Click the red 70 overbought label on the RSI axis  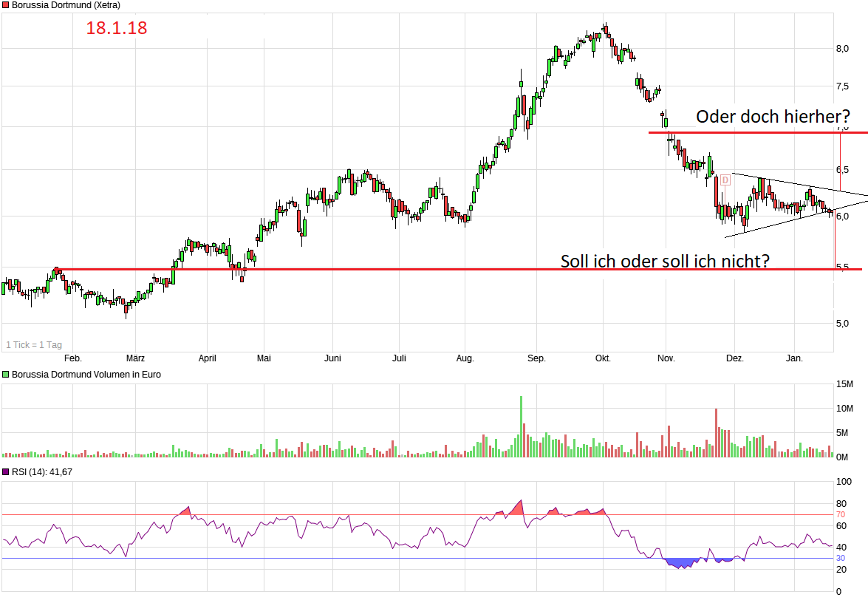tap(841, 515)
